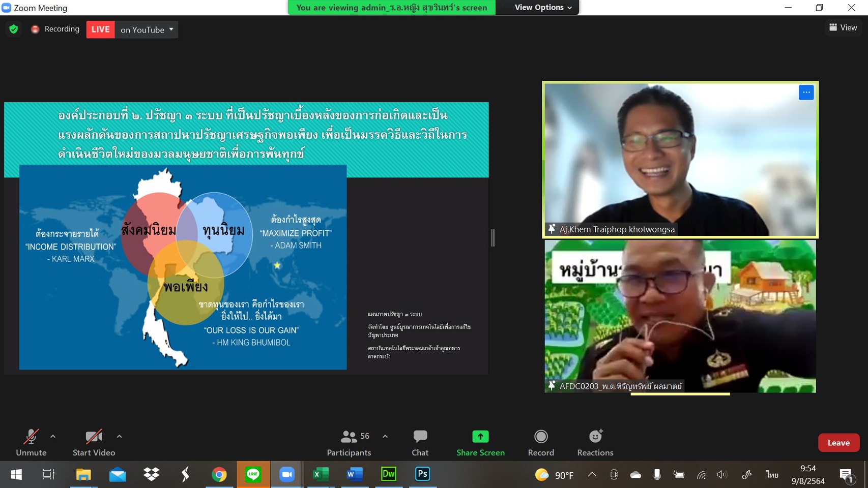
Task: Click the Share Screen button
Action: (480, 443)
